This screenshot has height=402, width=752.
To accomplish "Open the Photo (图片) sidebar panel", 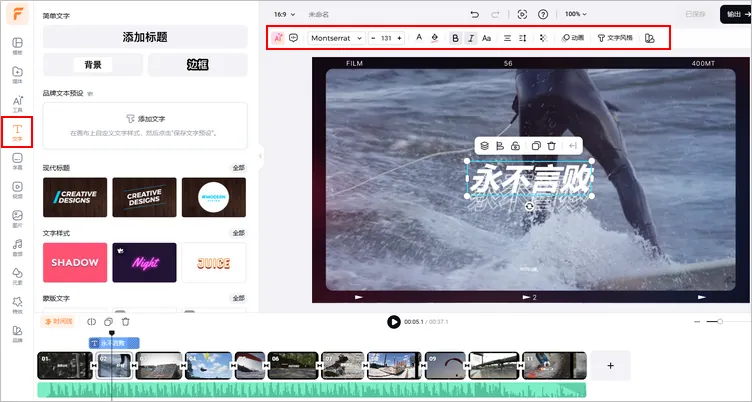I will [x=17, y=218].
